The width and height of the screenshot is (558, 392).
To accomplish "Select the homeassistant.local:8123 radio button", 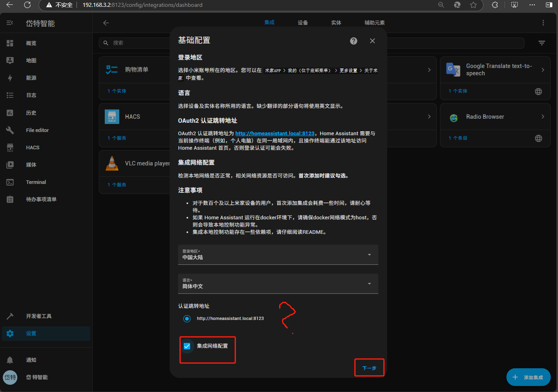I will [187, 319].
